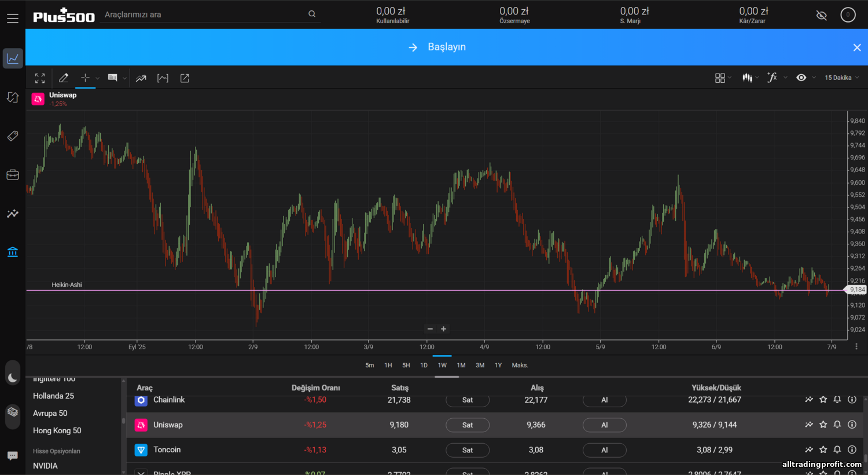Expand the indicators fx dropdown
868x475 pixels.
776,78
